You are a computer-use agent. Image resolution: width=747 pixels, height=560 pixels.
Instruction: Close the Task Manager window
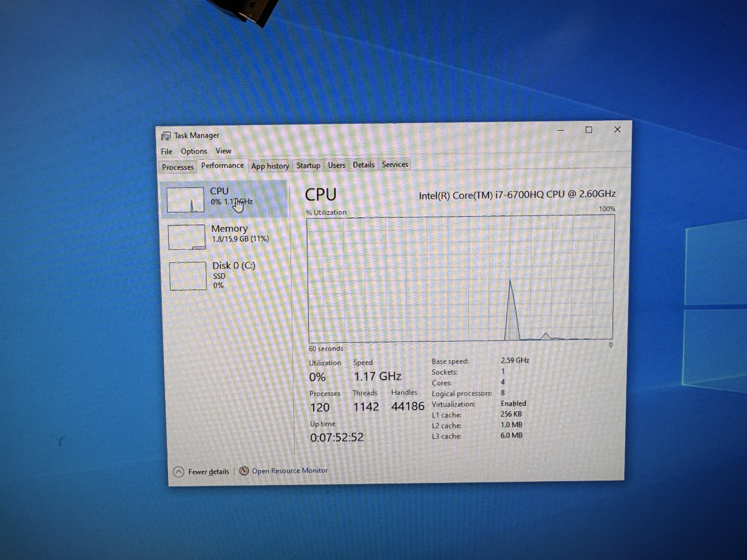coord(617,129)
